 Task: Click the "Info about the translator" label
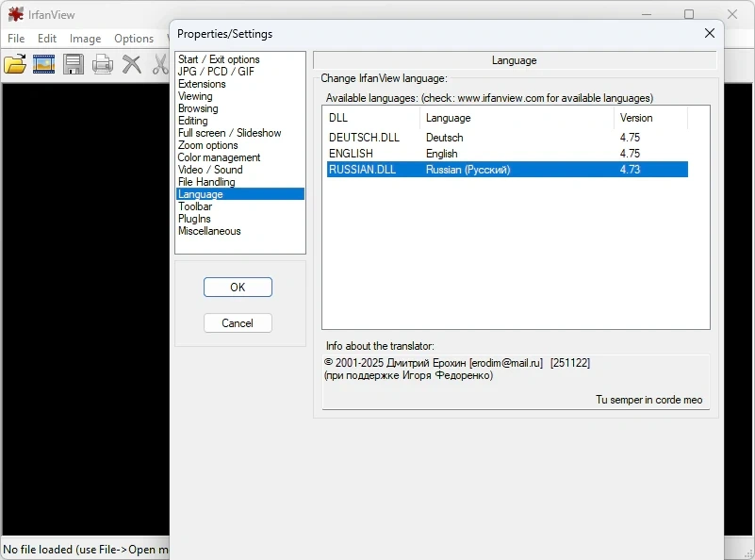click(x=380, y=346)
